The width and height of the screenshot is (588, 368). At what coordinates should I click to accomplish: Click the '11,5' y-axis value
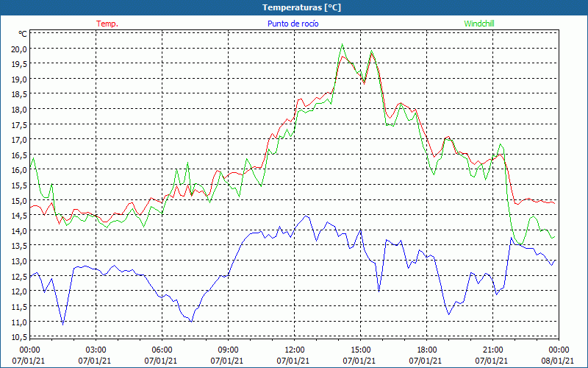[20, 306]
